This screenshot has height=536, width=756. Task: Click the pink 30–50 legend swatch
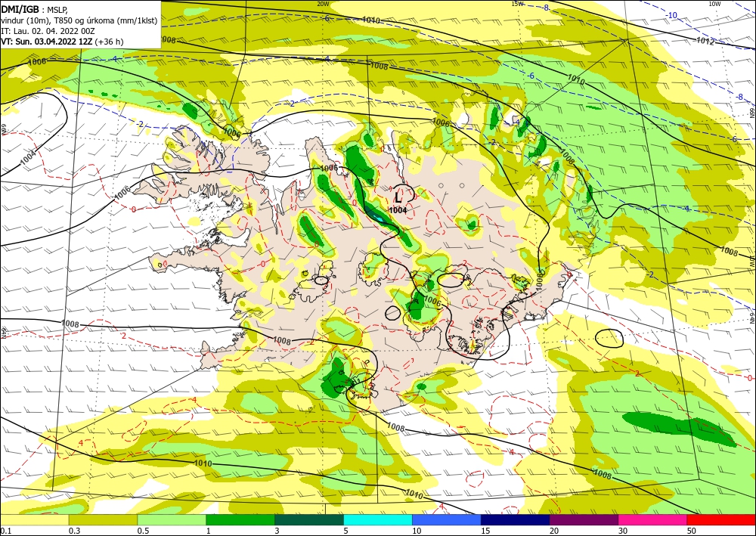coord(653,519)
